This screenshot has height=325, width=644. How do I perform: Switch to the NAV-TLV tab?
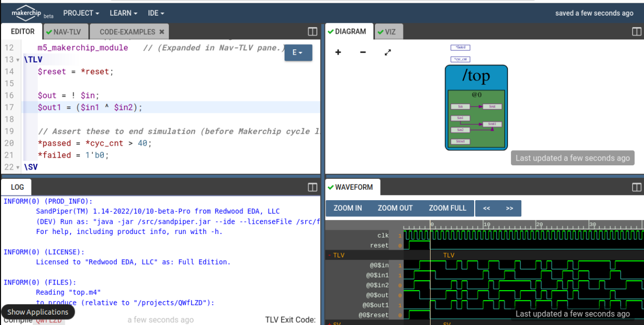click(65, 31)
